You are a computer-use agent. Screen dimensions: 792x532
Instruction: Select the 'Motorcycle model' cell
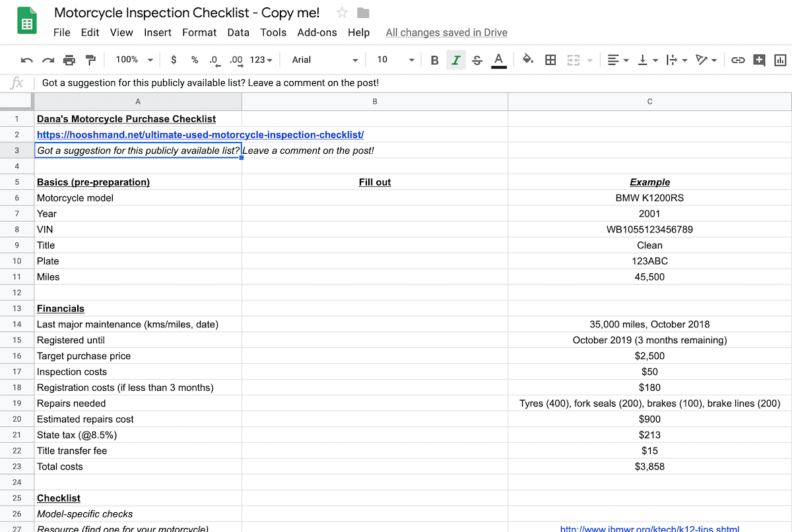click(x=138, y=198)
